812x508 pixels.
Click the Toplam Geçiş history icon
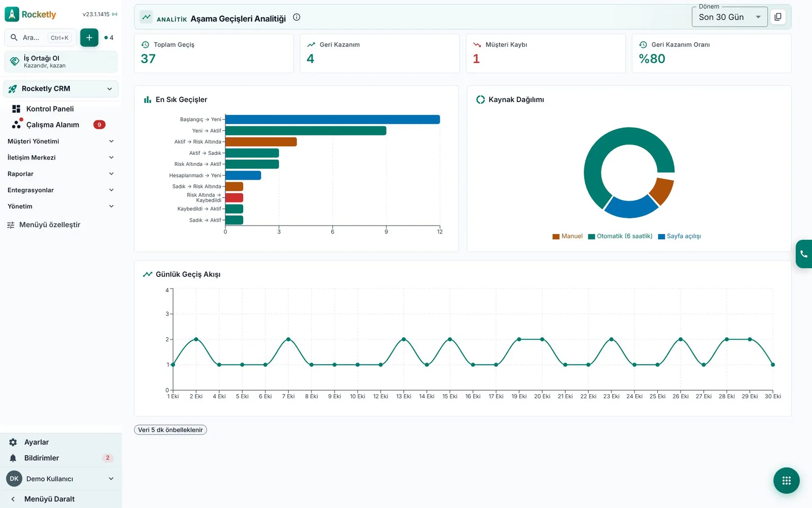point(145,45)
